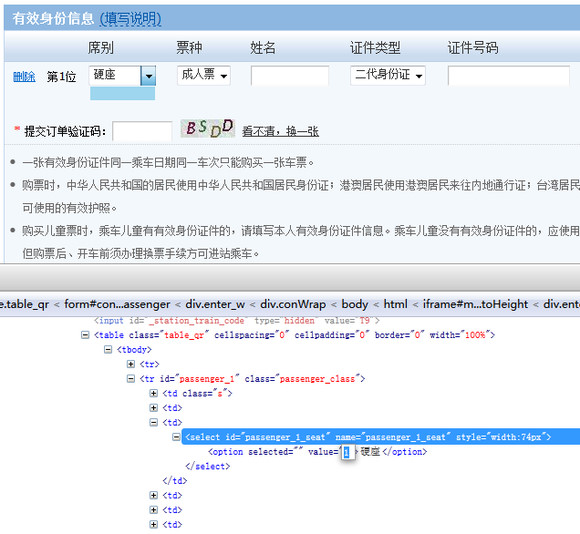Click the 姓名 name input field

290,75
